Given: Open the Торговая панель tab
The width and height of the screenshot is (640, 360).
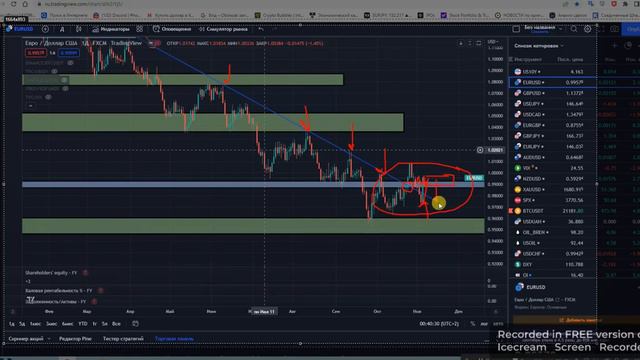Looking at the screenshot, I should tap(174, 339).
